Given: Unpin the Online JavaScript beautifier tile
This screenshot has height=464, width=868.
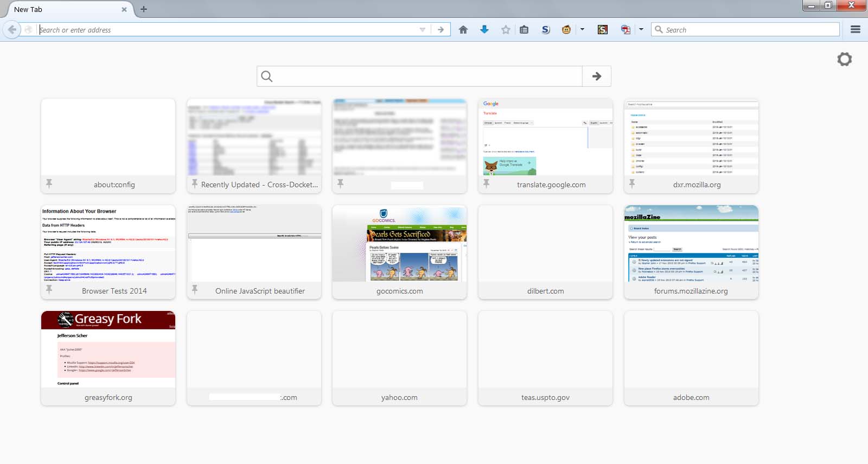Looking at the screenshot, I should (x=195, y=289).
